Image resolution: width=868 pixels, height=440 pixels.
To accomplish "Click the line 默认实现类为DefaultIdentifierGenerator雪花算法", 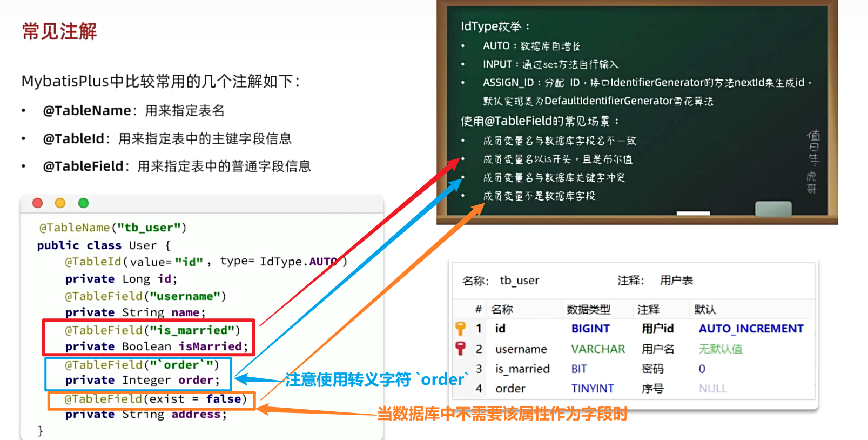I will pyautogui.click(x=598, y=101).
